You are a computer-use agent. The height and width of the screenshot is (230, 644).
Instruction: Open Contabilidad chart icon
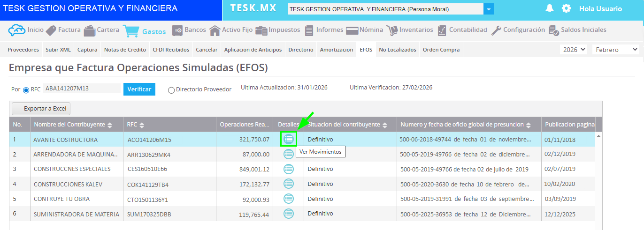pyautogui.click(x=442, y=31)
